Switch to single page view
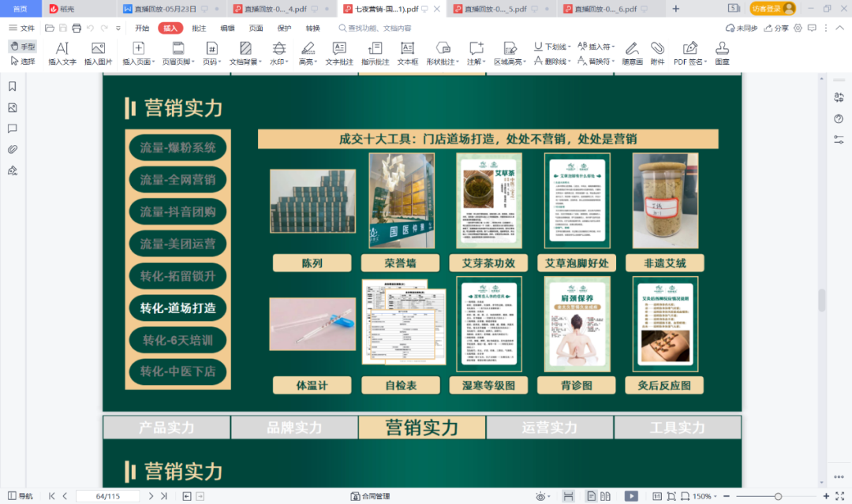Image resolution: width=852 pixels, height=504 pixels. (x=591, y=496)
